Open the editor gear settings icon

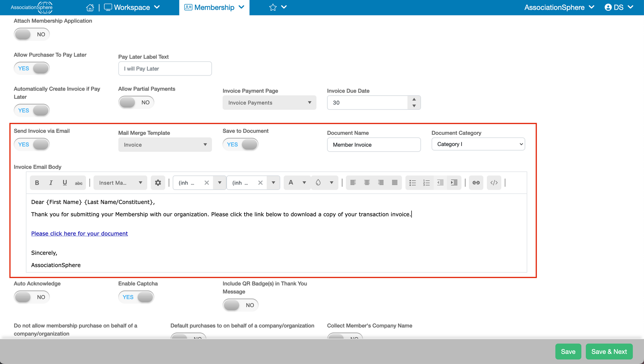point(158,183)
